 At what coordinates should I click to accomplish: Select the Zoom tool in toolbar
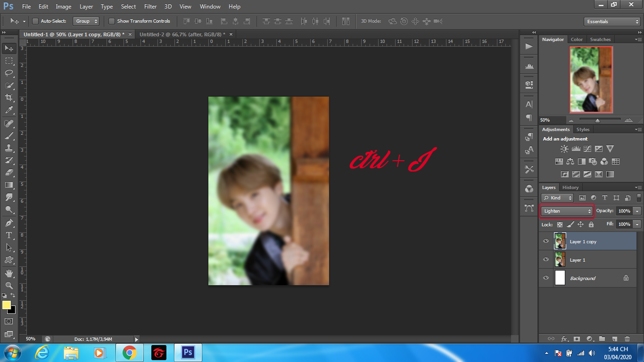pyautogui.click(x=9, y=285)
